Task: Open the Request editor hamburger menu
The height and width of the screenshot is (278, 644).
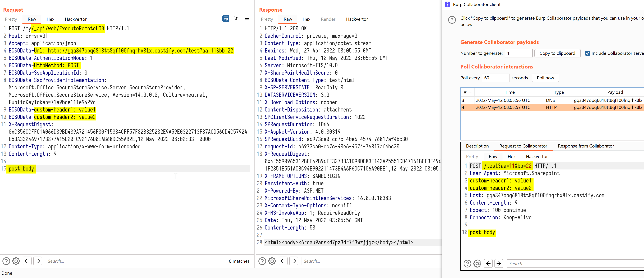Action: point(247,18)
